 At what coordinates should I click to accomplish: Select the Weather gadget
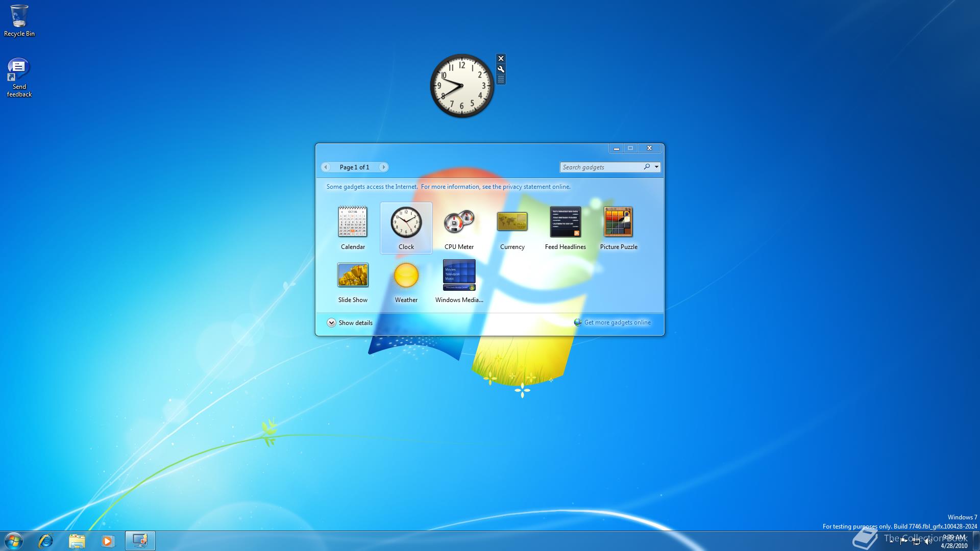click(406, 282)
